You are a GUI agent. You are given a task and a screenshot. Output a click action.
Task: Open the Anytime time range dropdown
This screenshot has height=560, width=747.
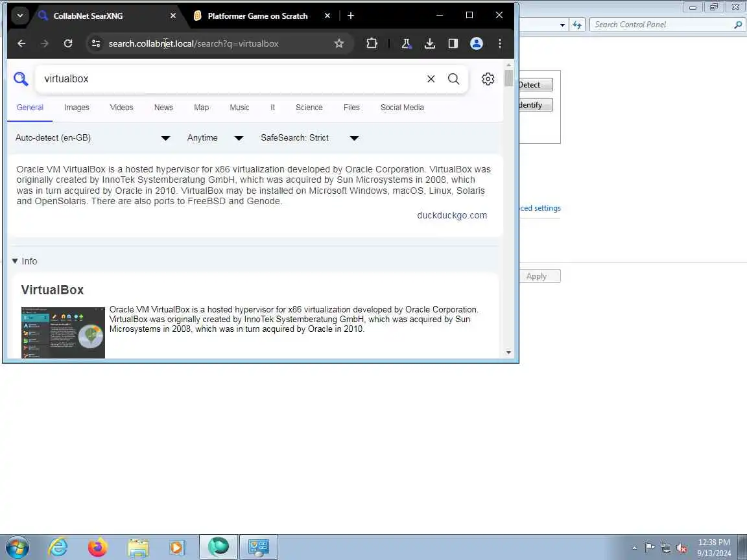[215, 137]
